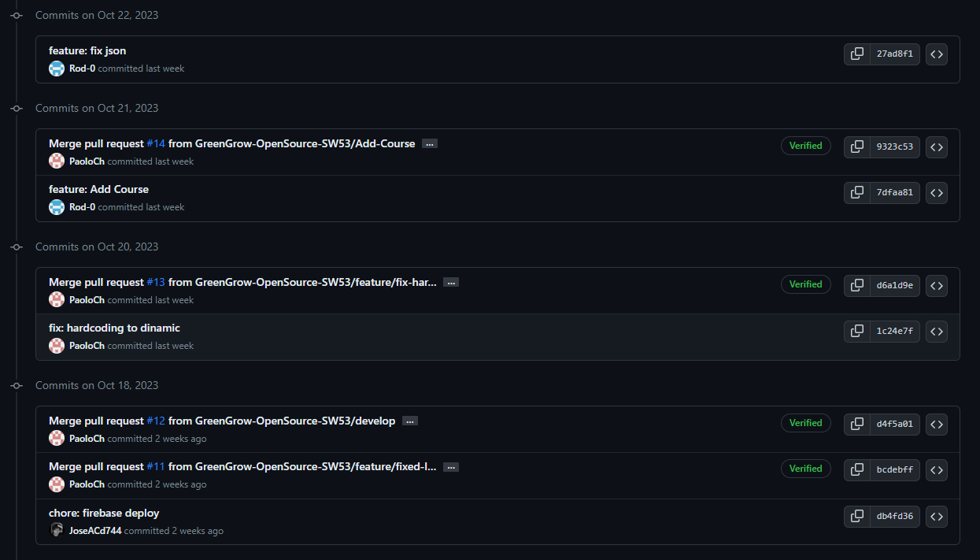
Task: Open the GreenGrow-OpenSource-SW53/develop merge commit title
Action: coord(282,421)
